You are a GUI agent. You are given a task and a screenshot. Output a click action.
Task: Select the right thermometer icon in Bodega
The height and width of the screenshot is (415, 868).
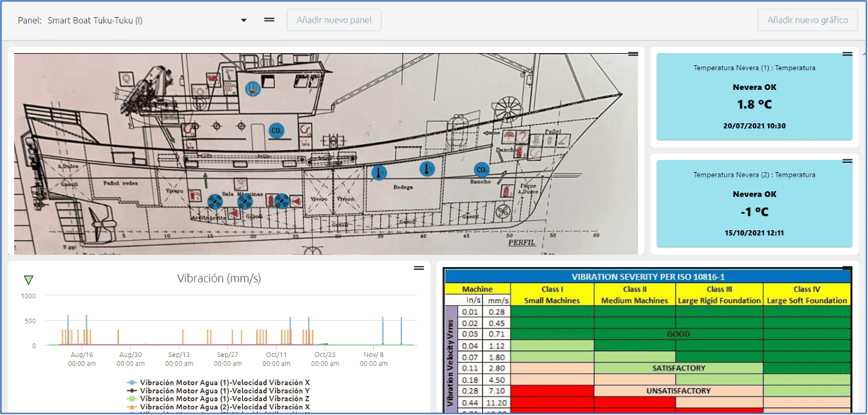coord(426,169)
